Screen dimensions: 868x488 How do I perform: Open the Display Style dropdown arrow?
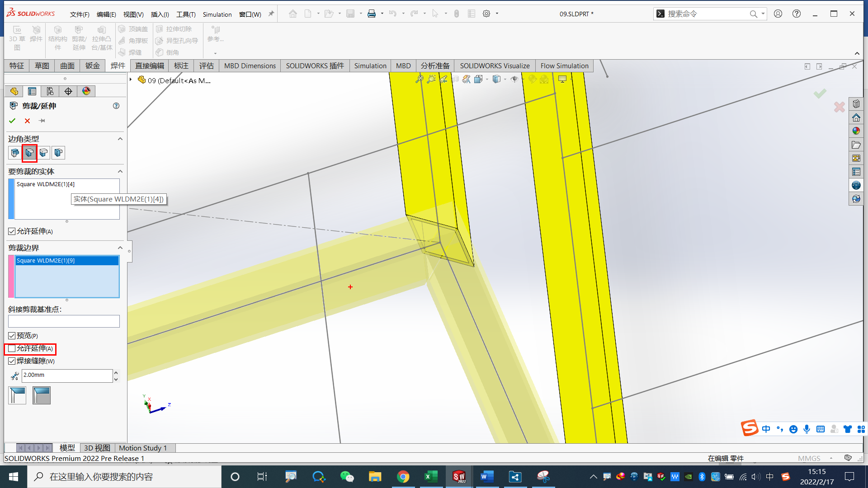point(505,79)
